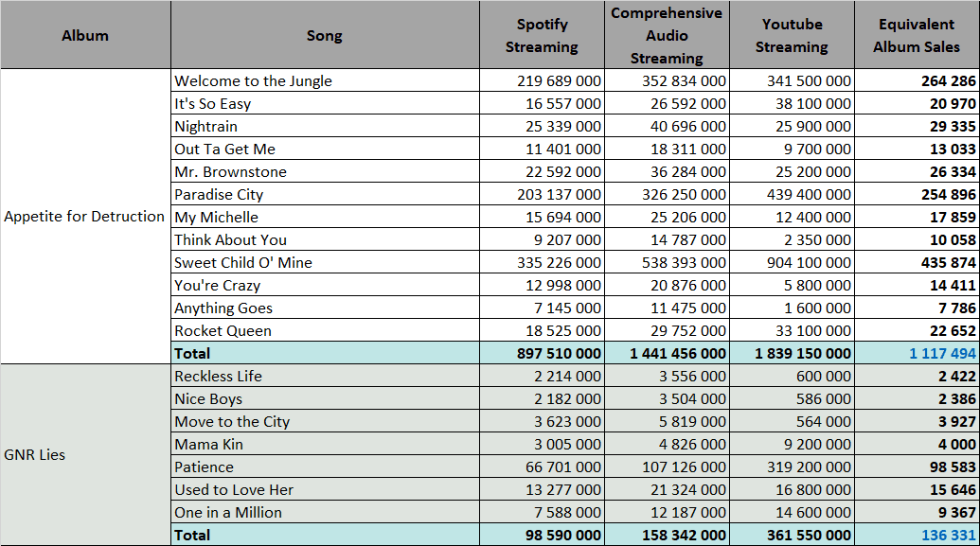This screenshot has width=980, height=546.
Task: Click the blue total 136 331
Action: (x=948, y=536)
